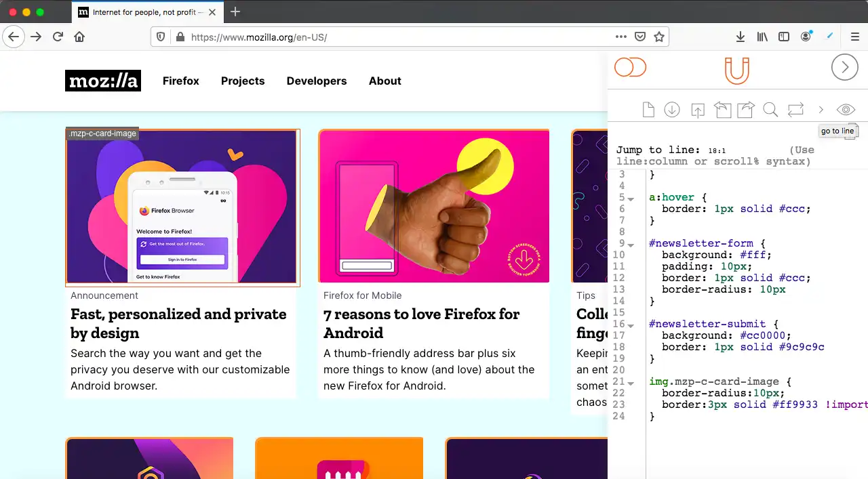The image size is (868, 479).
Task: Click the 'a:hover' selector text
Action: pyautogui.click(x=671, y=197)
